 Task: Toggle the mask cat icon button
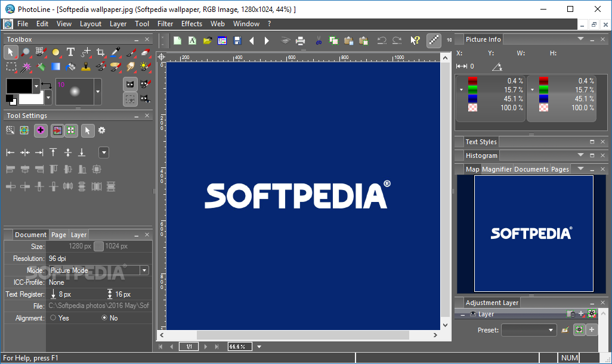click(131, 84)
